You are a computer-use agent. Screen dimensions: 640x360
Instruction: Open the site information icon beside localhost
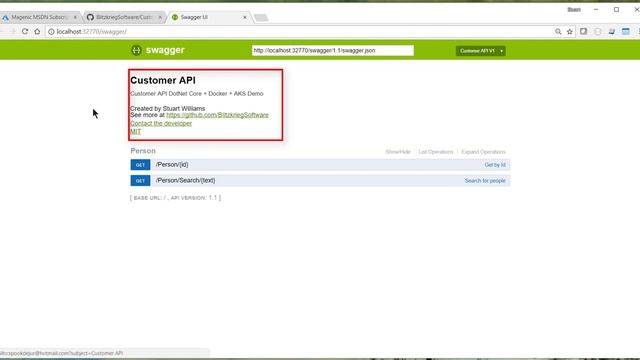51,31
